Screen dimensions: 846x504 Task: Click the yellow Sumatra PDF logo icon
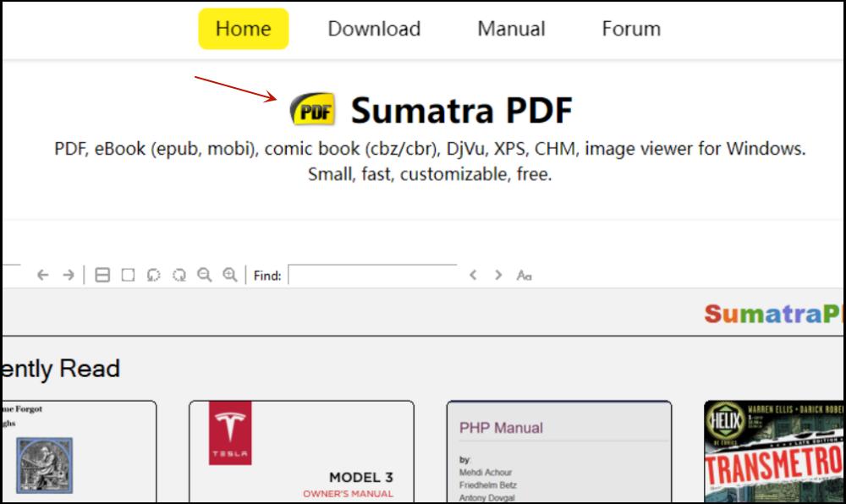point(312,110)
